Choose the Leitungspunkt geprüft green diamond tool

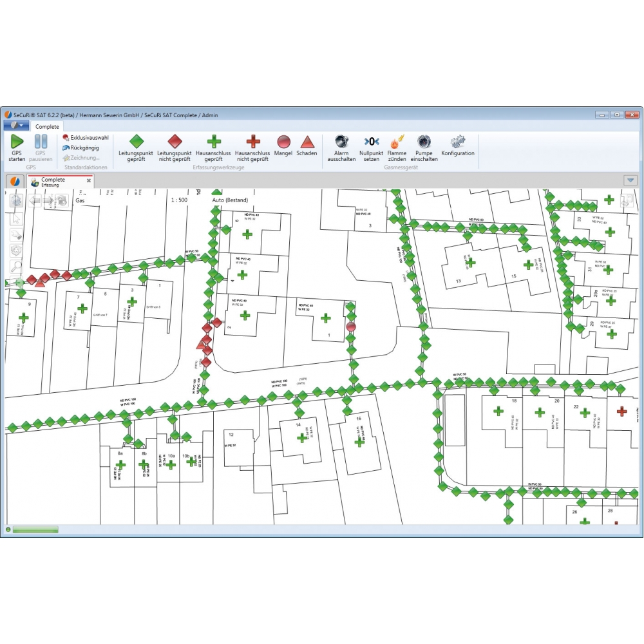136,148
